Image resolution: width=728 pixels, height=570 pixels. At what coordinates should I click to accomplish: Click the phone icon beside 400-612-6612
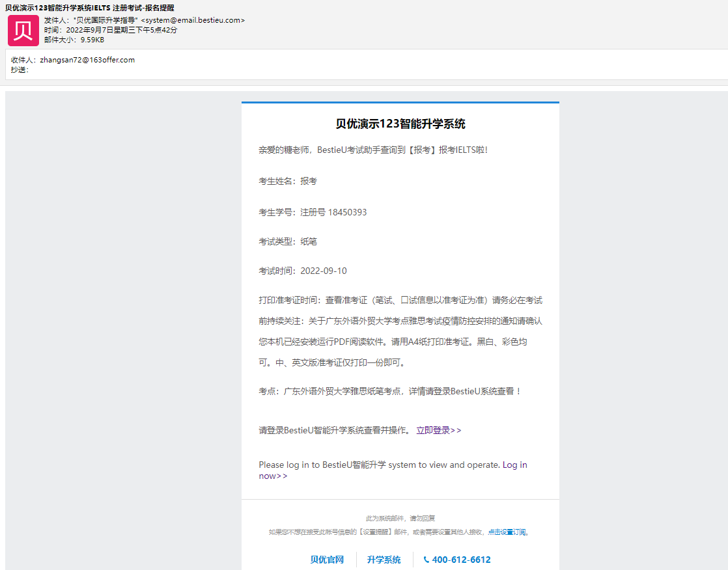pyautogui.click(x=427, y=560)
